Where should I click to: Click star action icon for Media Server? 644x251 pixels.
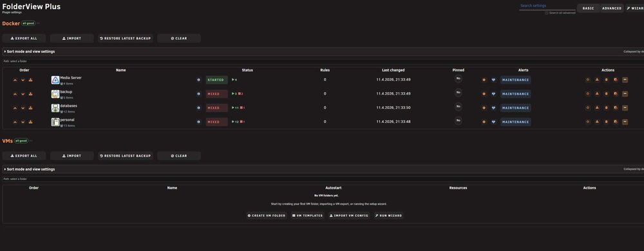[588, 80]
